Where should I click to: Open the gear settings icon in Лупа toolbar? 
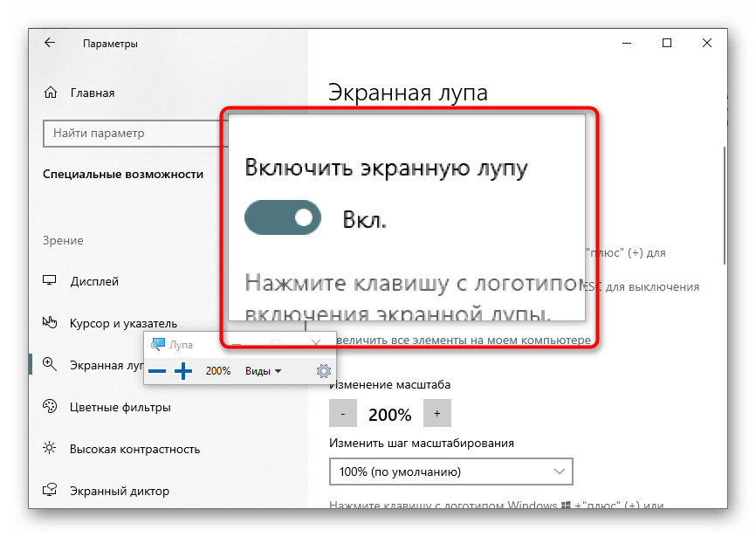323,371
